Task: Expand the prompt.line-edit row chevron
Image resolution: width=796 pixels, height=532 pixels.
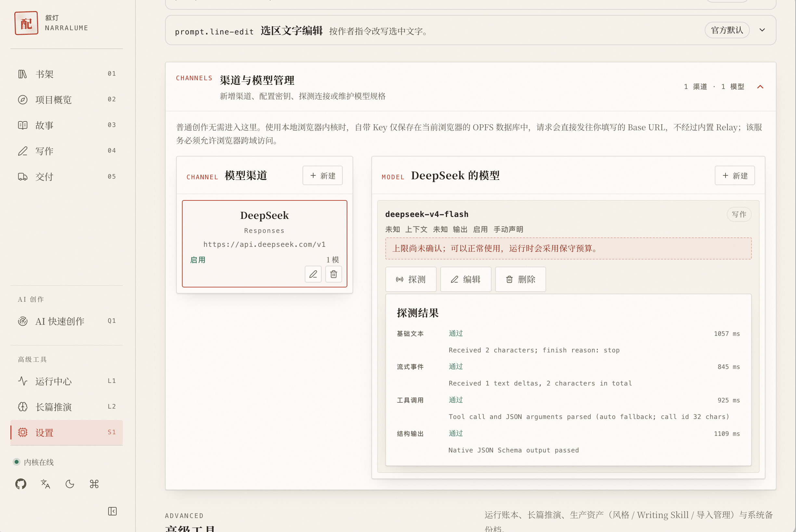Action: tap(762, 30)
